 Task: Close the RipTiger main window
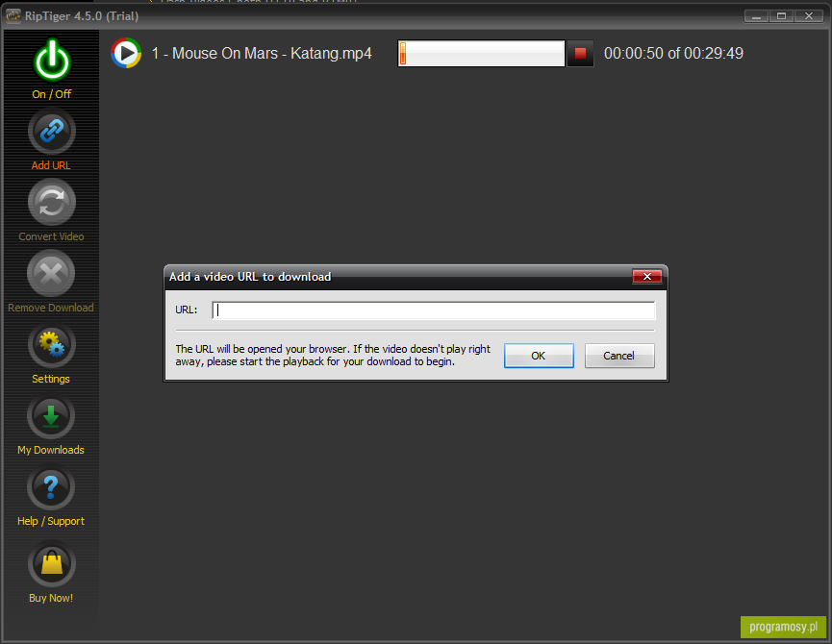coord(809,16)
